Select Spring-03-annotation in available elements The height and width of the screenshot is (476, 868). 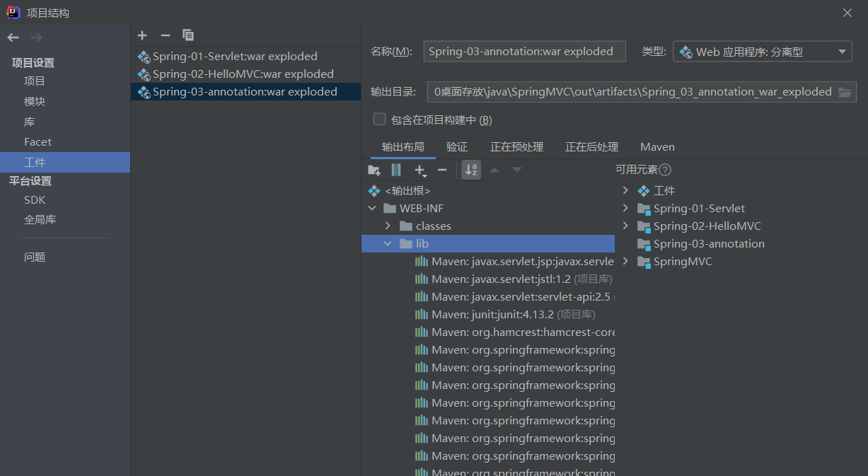click(x=708, y=244)
